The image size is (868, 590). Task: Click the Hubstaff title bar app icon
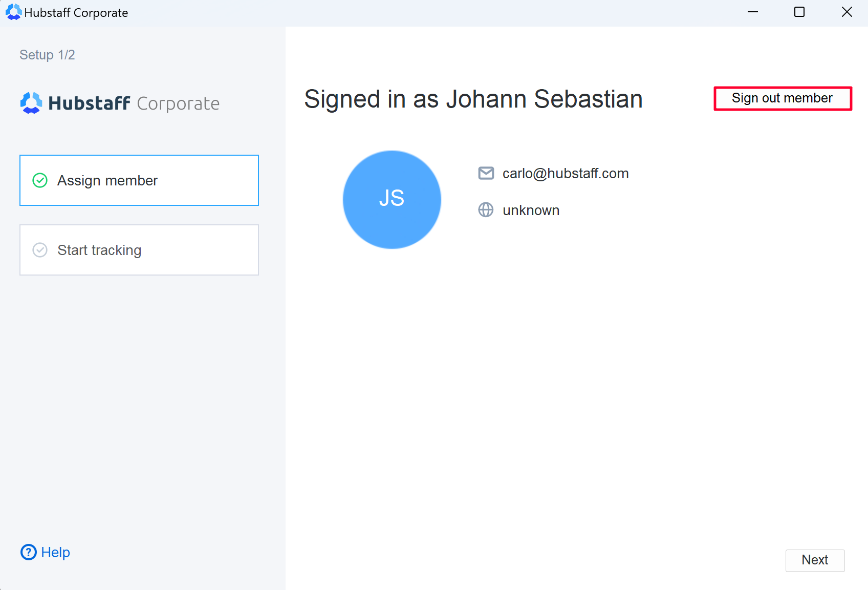(13, 12)
